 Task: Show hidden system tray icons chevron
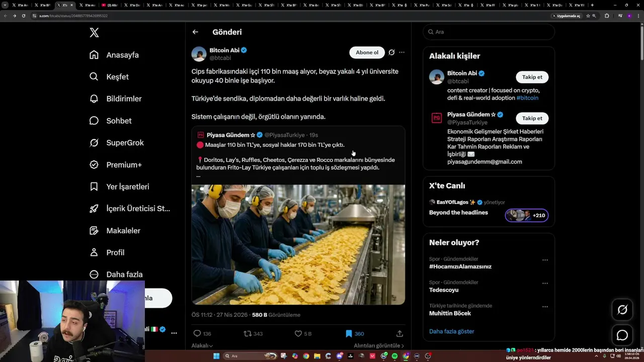pos(597,356)
